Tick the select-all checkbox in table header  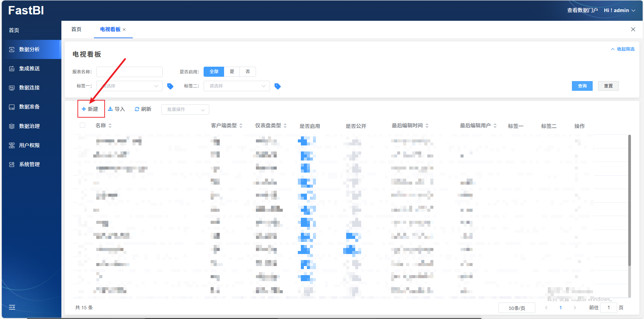coord(83,125)
